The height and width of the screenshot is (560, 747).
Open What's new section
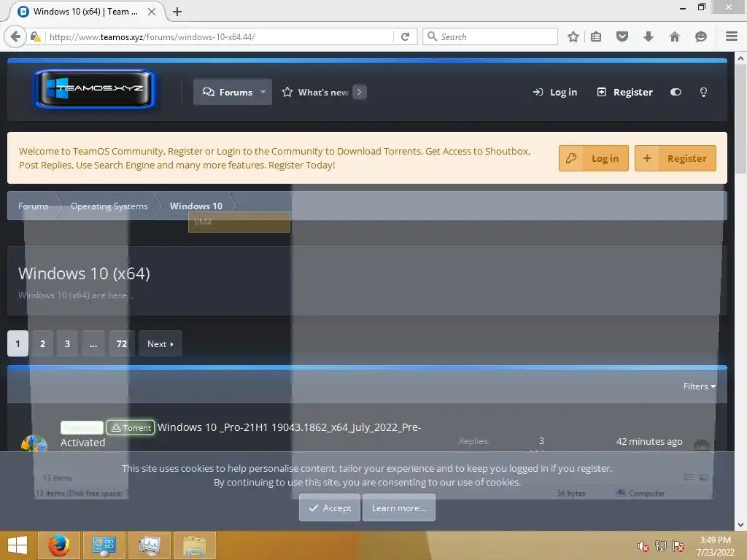click(x=315, y=92)
